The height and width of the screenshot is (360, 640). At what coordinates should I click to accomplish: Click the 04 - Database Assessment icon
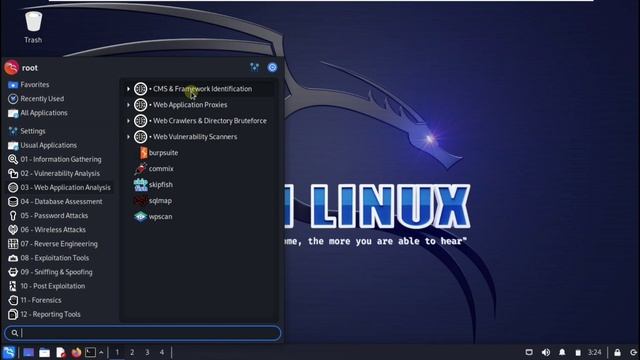13,202
